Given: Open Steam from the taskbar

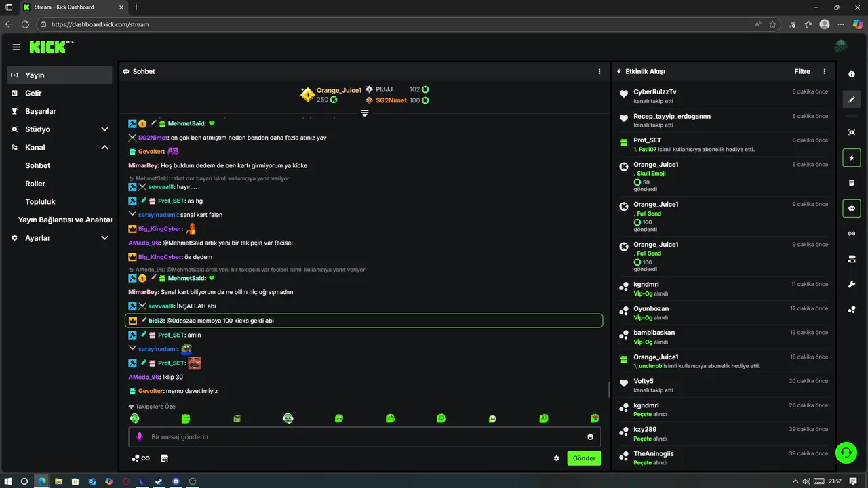Looking at the screenshot, I should (159, 481).
